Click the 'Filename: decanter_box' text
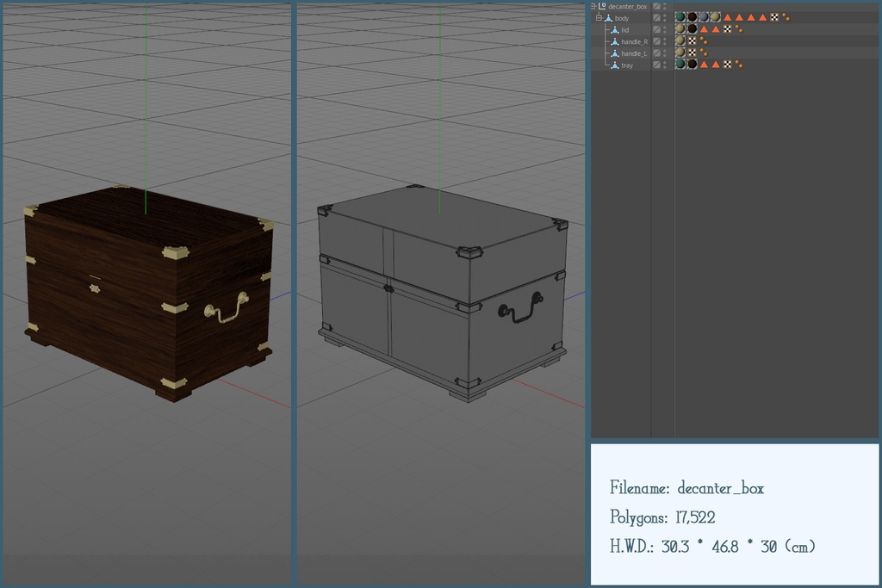Viewport: 882px width, 588px height. pos(686,488)
